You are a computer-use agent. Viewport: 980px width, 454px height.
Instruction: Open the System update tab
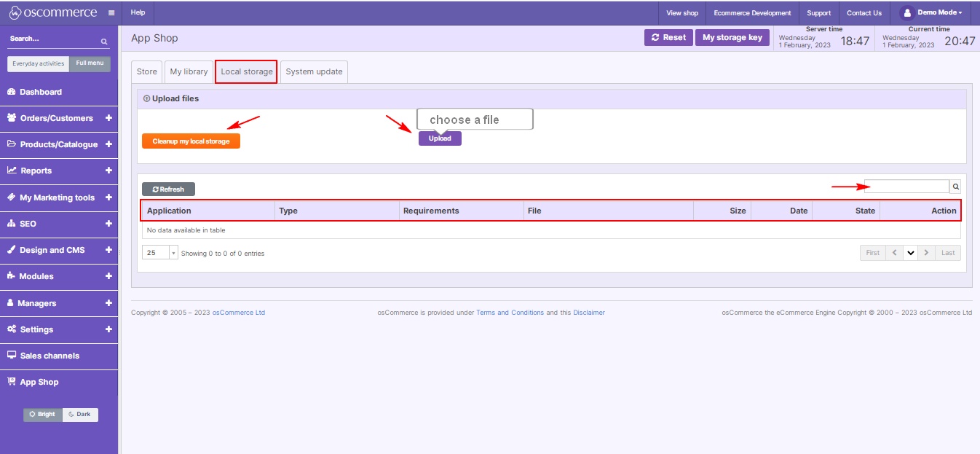tap(314, 71)
